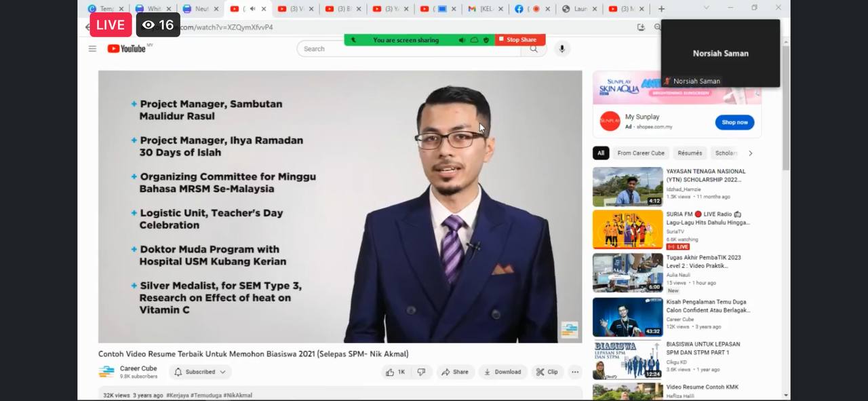Click the Share button below video
Viewport: 868px width, 401px height.
455,372
